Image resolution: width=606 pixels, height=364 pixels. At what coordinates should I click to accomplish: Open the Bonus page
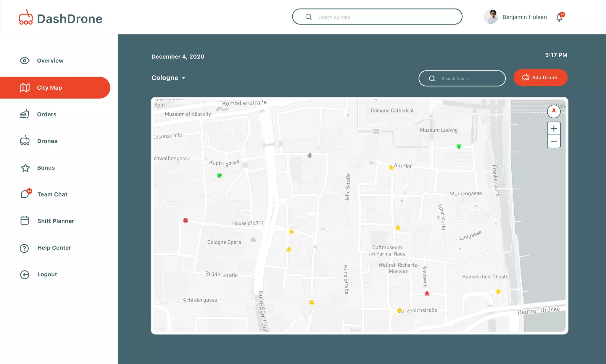point(46,168)
